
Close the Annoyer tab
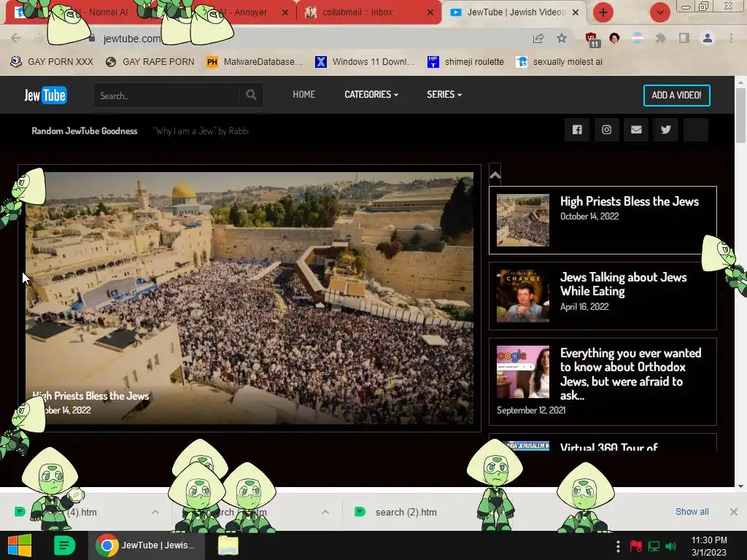coord(285,12)
